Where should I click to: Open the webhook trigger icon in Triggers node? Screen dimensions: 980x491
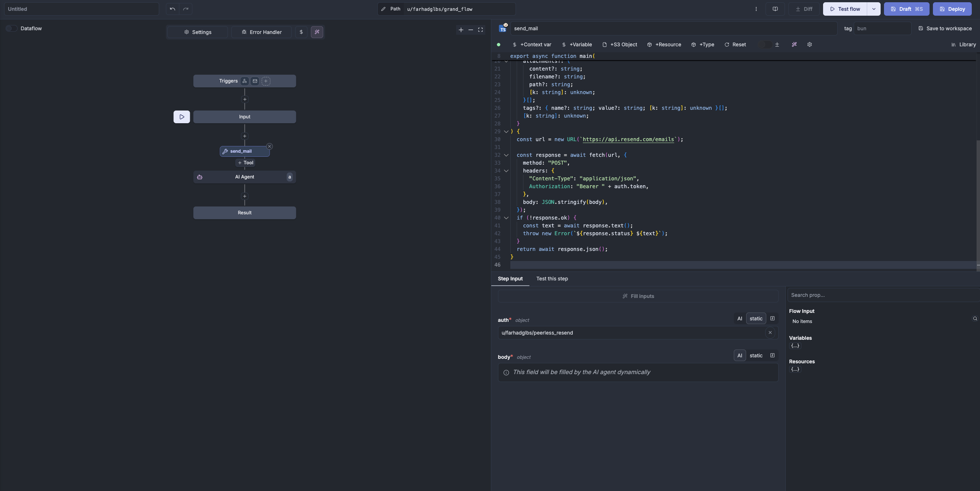[245, 81]
